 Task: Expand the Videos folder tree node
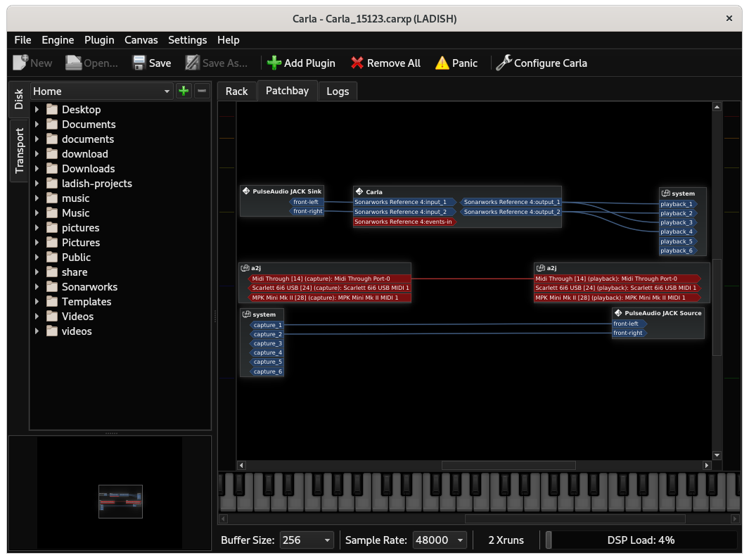point(37,317)
